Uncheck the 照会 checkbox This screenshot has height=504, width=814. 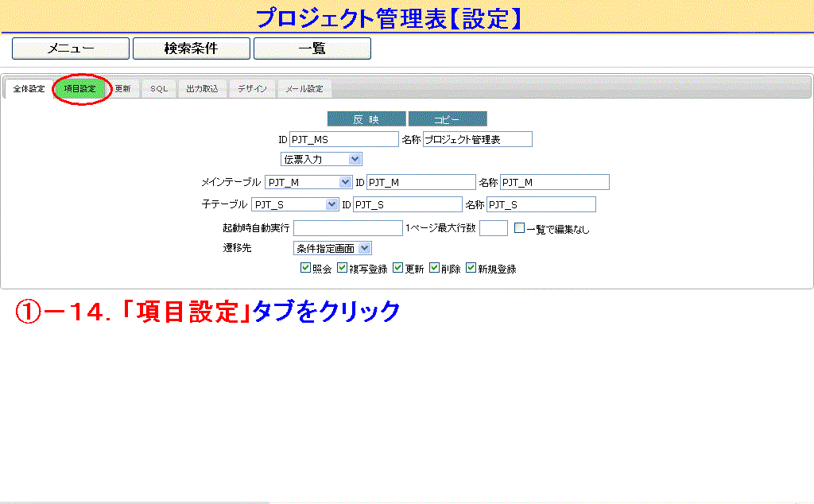coord(305,269)
